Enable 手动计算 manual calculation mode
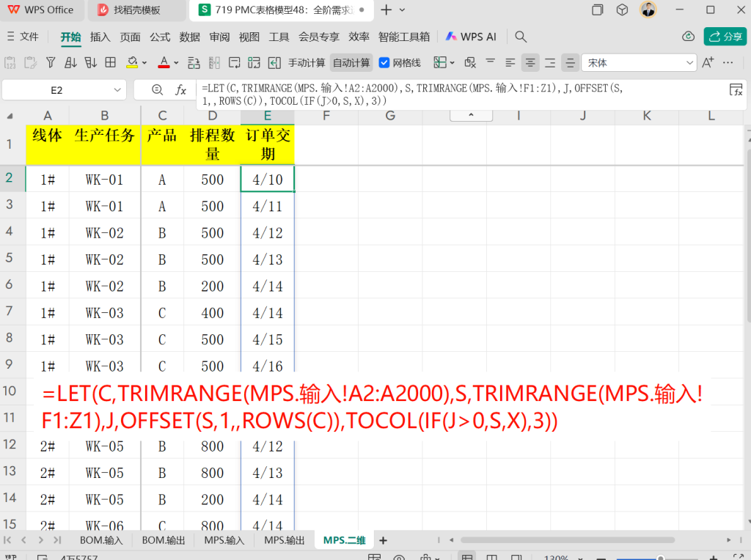Viewport: 751px width, 560px height. point(307,63)
